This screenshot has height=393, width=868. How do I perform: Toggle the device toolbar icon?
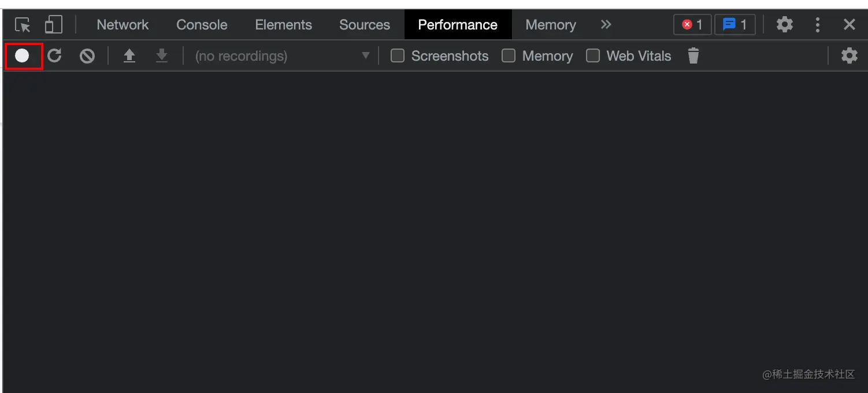tap(53, 25)
